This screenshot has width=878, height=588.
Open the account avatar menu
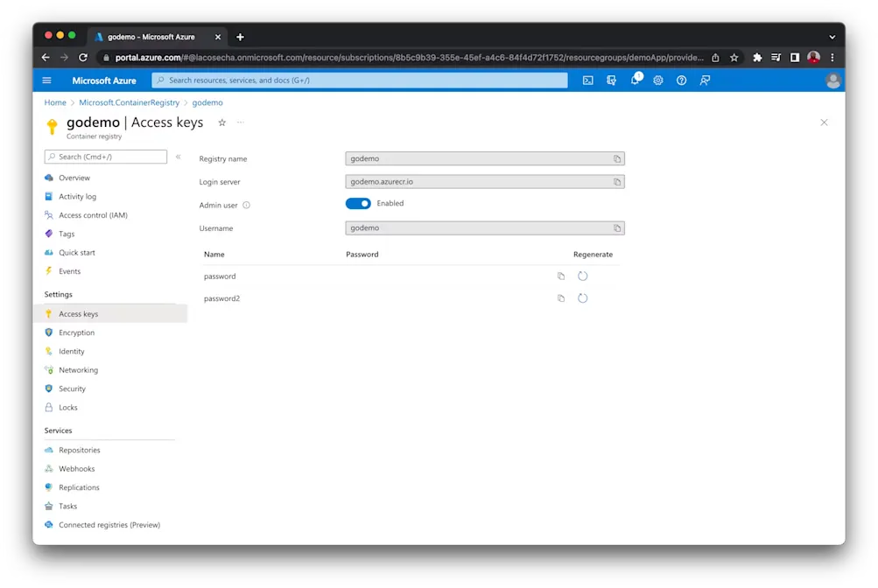click(x=832, y=80)
